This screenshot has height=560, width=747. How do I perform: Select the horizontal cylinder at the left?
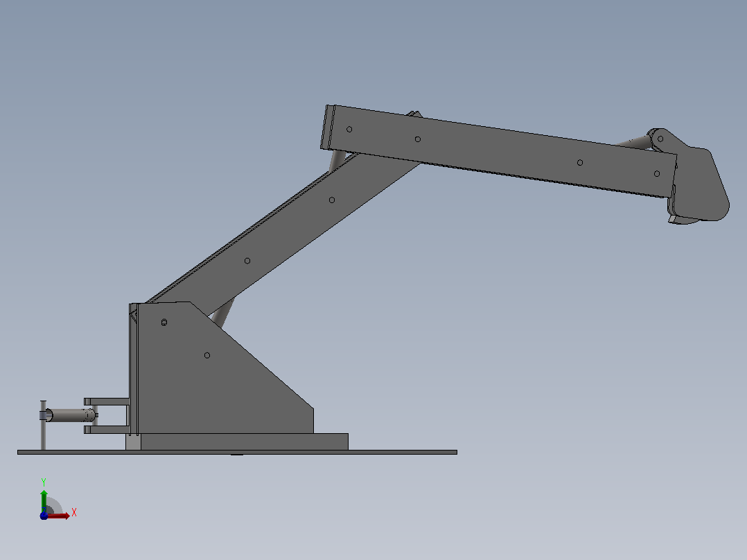tap(71, 415)
